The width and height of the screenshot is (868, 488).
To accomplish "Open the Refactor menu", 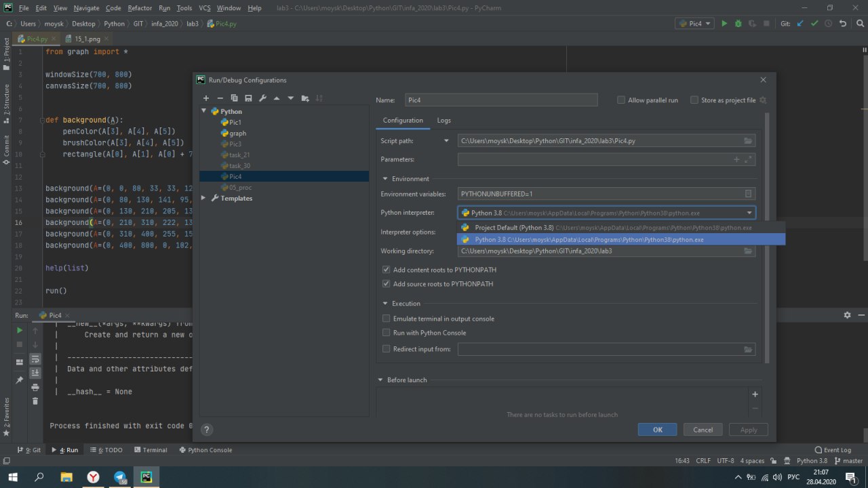I will pyautogui.click(x=140, y=8).
